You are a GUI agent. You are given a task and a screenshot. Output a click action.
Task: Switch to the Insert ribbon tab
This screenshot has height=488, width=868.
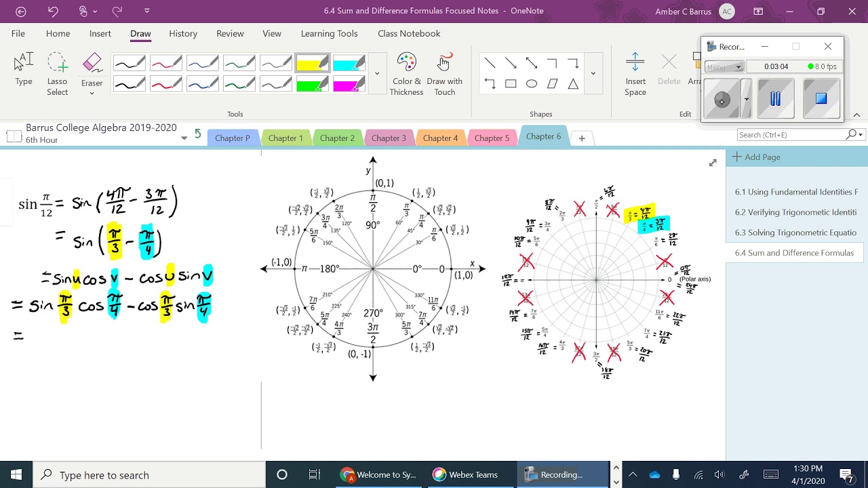100,33
